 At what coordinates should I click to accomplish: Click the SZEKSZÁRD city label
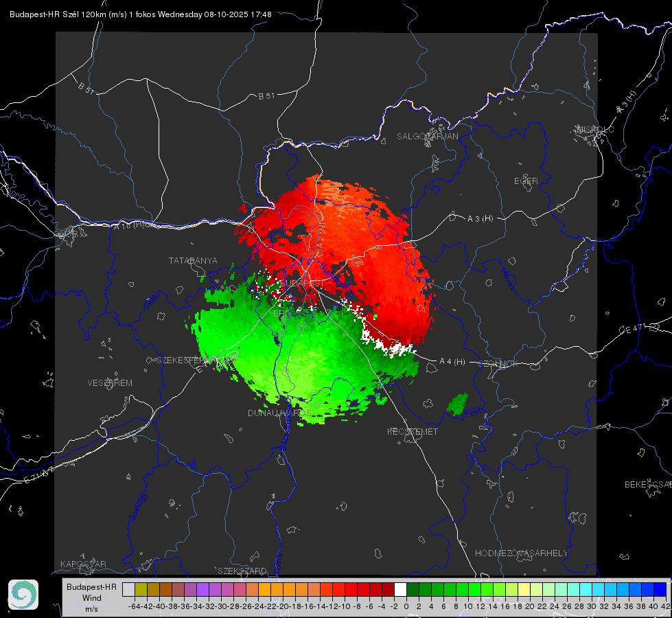[242, 571]
